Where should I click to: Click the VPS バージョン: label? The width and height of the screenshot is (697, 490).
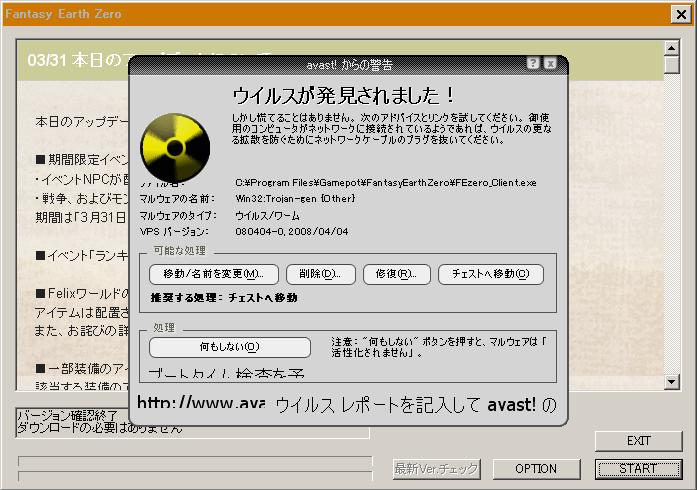point(174,232)
